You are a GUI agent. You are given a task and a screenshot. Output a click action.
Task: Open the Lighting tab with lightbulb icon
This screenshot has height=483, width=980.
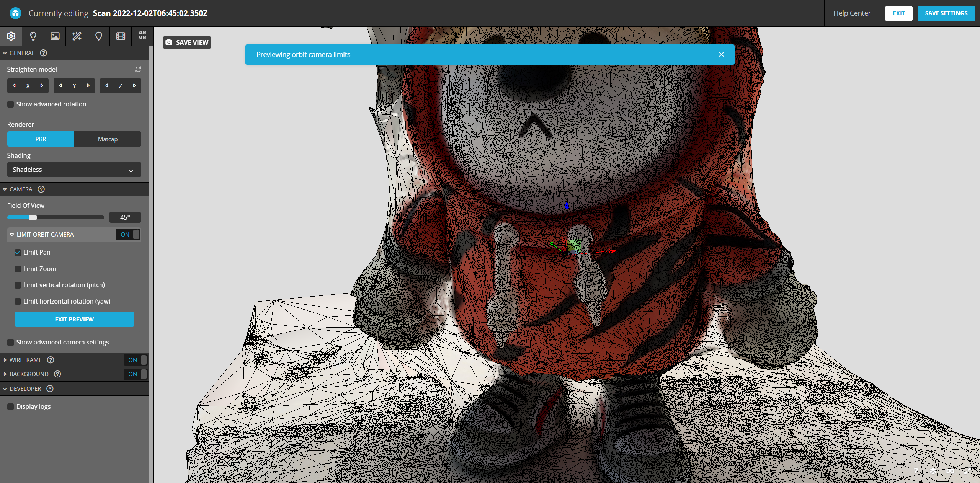click(x=33, y=36)
